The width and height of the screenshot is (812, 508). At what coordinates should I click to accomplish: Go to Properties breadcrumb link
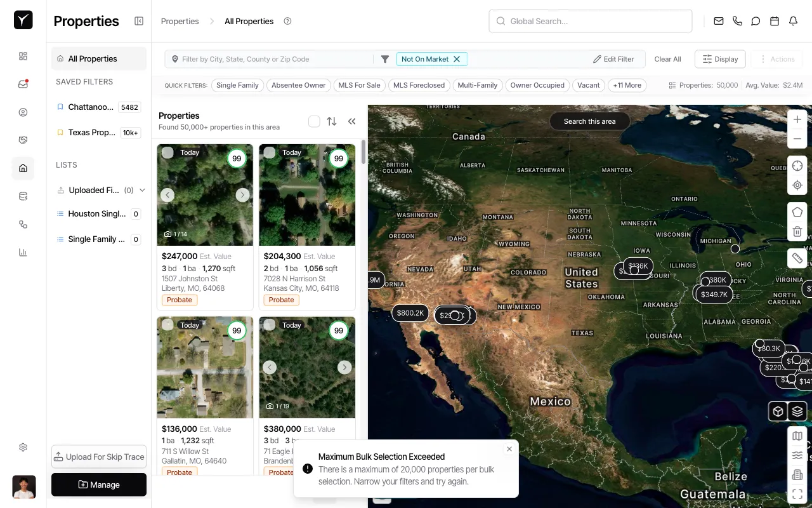pos(180,21)
